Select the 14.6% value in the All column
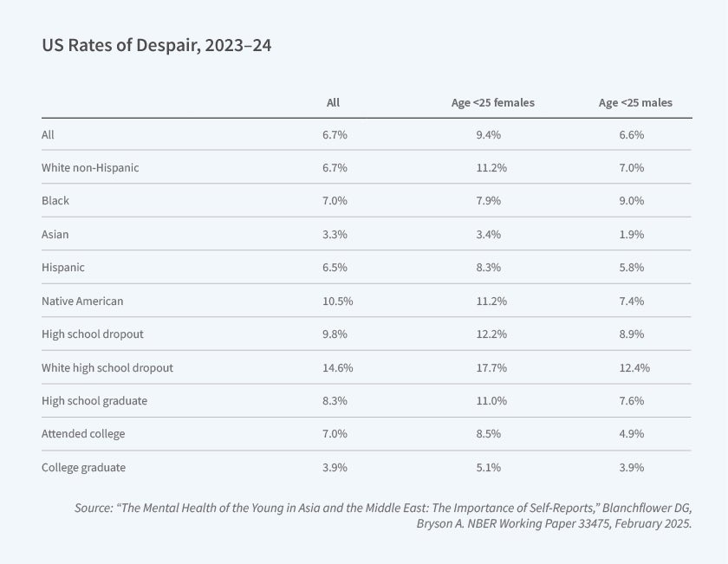This screenshot has width=728, height=564. [x=337, y=367]
